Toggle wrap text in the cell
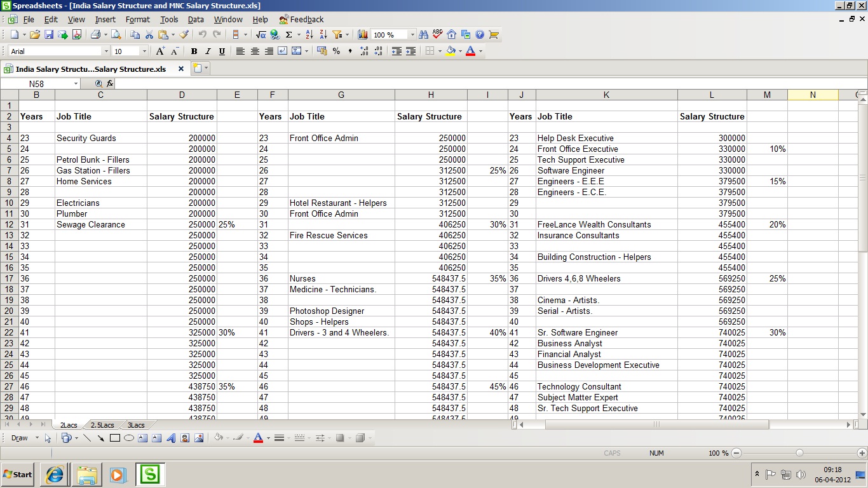868x488 pixels. click(x=283, y=51)
